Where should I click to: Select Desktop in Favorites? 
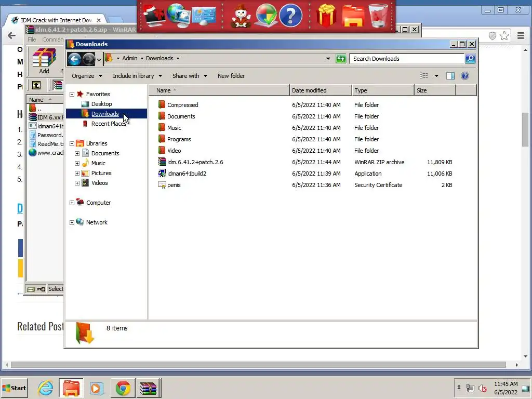coord(101,104)
